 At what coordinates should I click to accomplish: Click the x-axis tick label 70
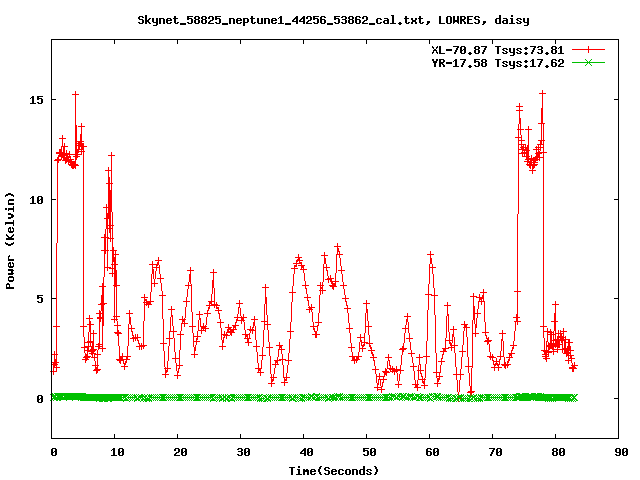tap(495, 452)
